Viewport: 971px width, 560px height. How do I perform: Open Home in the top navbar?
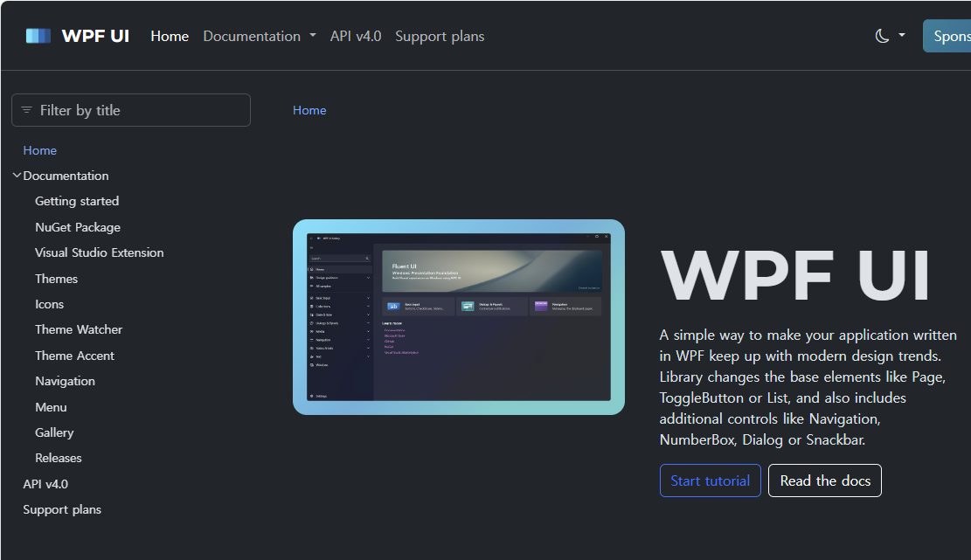(169, 36)
